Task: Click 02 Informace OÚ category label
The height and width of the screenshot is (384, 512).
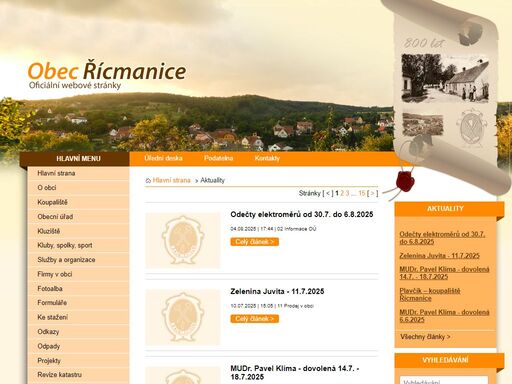Action: click(x=297, y=229)
